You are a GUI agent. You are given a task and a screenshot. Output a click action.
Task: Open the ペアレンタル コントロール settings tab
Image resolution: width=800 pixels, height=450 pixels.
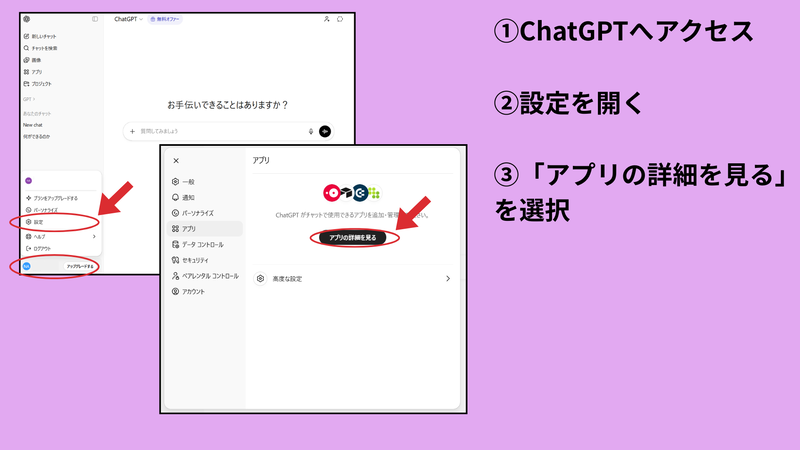[x=205, y=276]
